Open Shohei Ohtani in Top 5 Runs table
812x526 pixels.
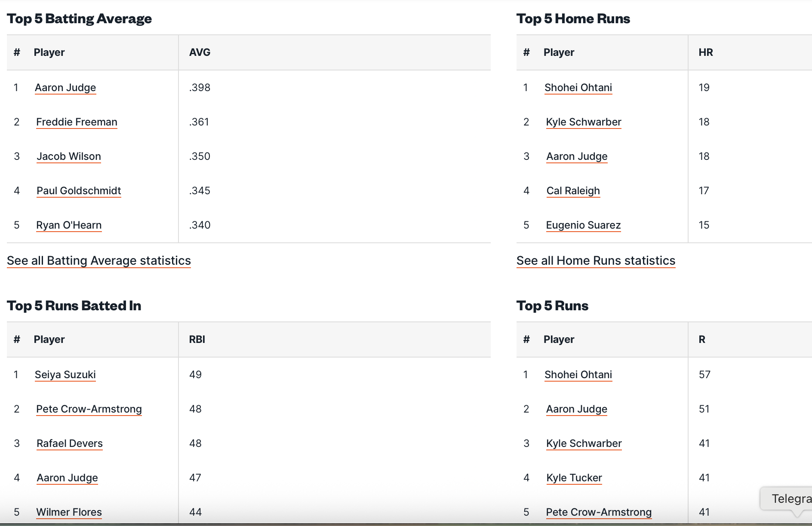tap(578, 375)
